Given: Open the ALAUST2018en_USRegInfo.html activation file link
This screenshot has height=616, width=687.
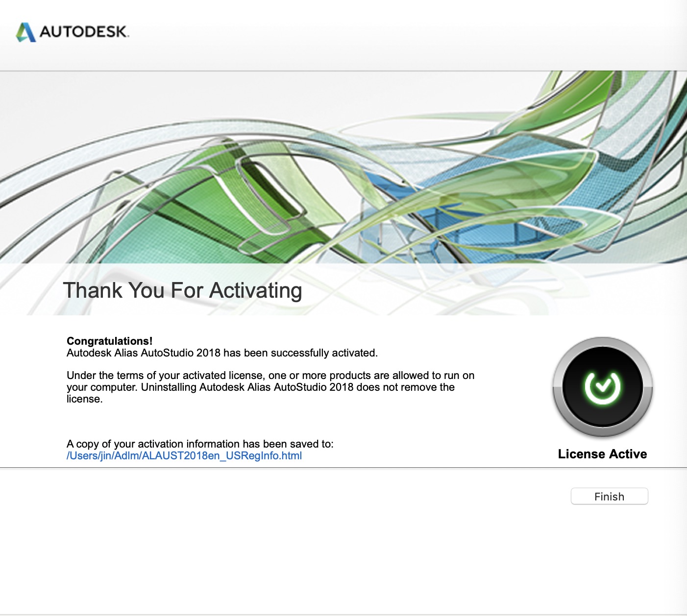Looking at the screenshot, I should click(184, 456).
